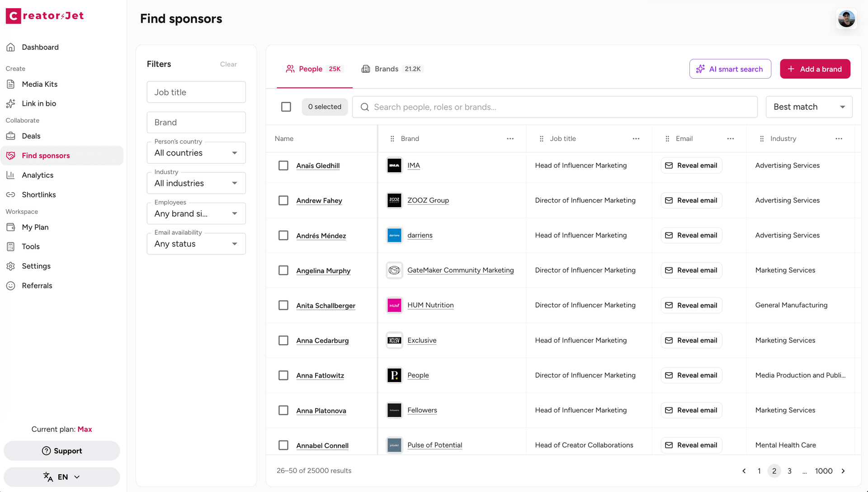The image size is (868, 492).
Task: Select the Angelina Murphy row checkbox
Action: coord(283,270)
